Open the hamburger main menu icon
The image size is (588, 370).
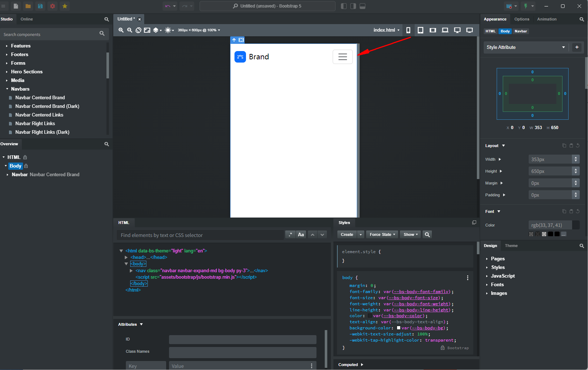coord(3,6)
